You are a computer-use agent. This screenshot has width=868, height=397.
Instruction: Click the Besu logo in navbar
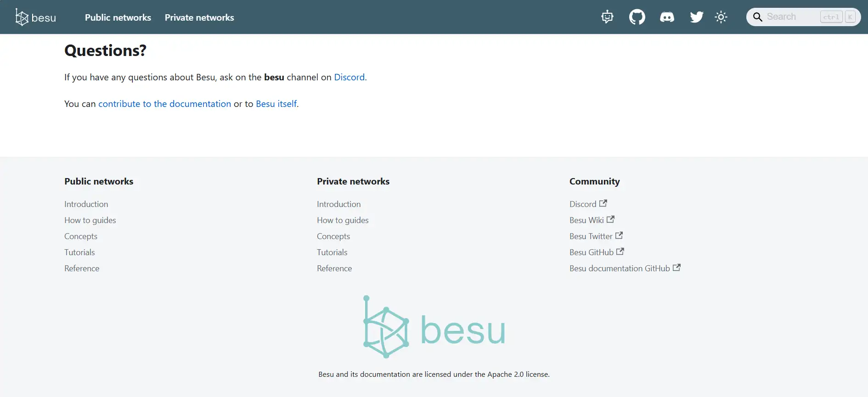[x=35, y=17]
